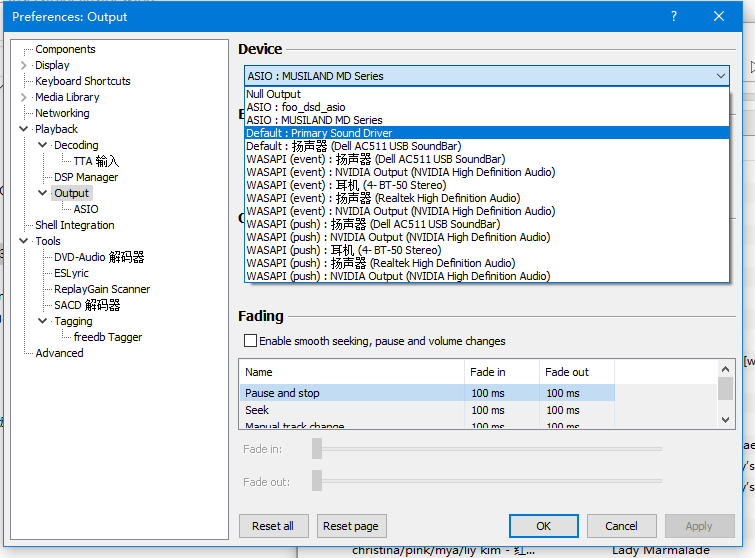The image size is (755, 558).
Task: Click the Reset page button
Action: click(x=351, y=526)
